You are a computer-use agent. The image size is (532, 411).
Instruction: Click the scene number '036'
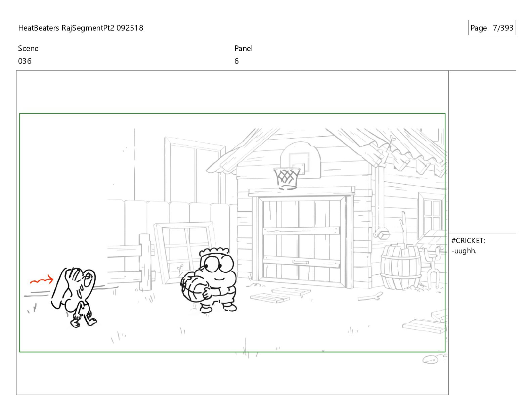point(25,61)
